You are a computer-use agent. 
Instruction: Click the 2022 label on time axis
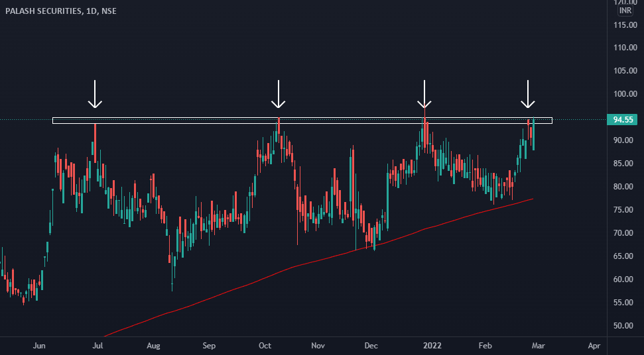(432, 346)
